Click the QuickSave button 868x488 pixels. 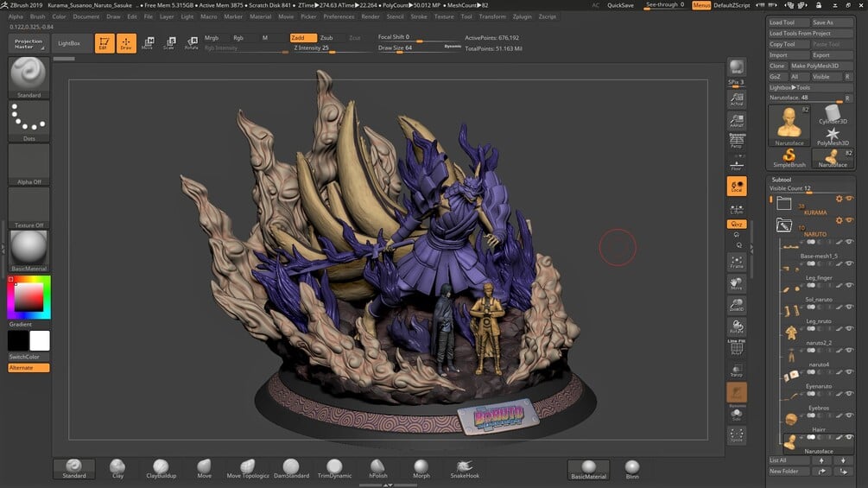620,5
